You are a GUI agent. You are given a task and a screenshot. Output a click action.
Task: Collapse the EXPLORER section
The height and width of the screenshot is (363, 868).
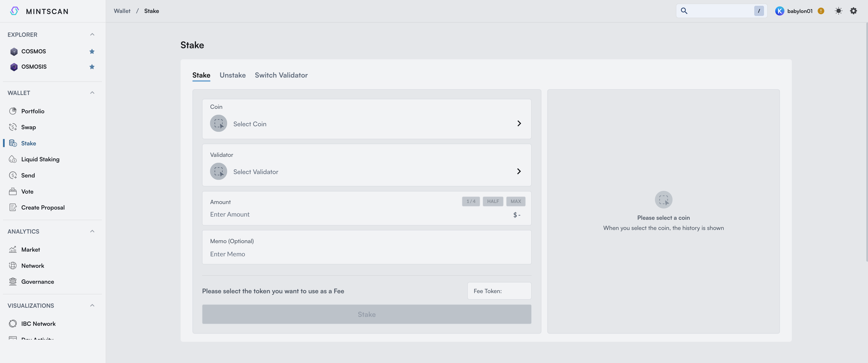tap(92, 34)
